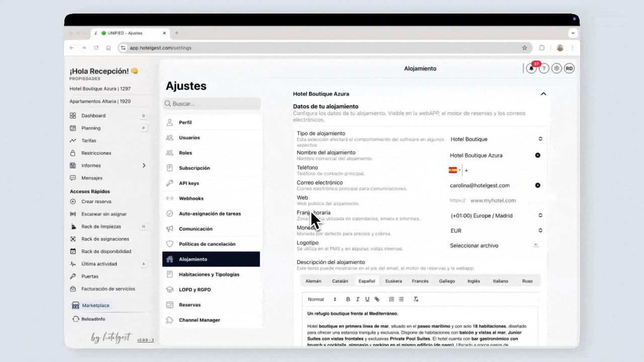Viewport: 644px width, 362px height.
Task: Insert a link using the editor link icon
Action: click(377, 299)
